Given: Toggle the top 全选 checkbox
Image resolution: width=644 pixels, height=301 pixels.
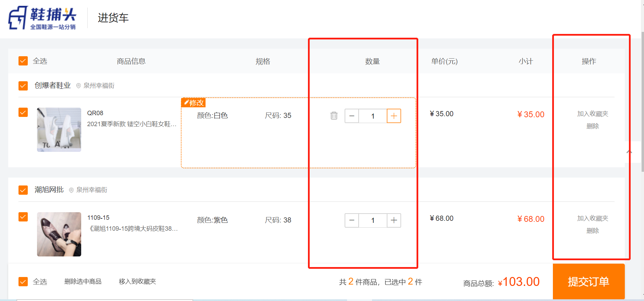Looking at the screenshot, I should [x=23, y=61].
